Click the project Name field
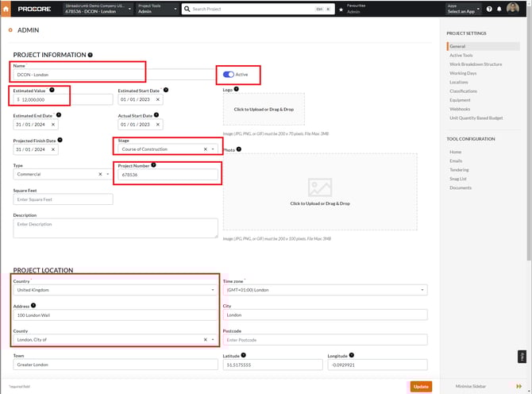 click(114, 75)
